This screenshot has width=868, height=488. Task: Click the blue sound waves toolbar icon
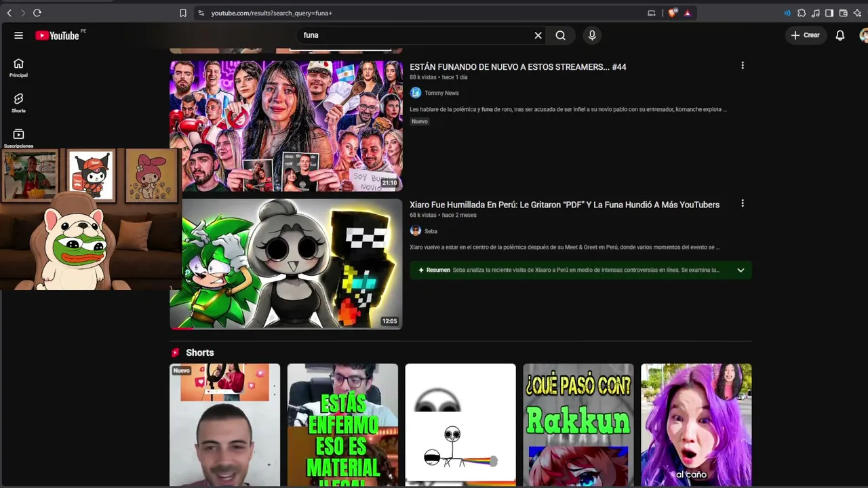pos(787,13)
